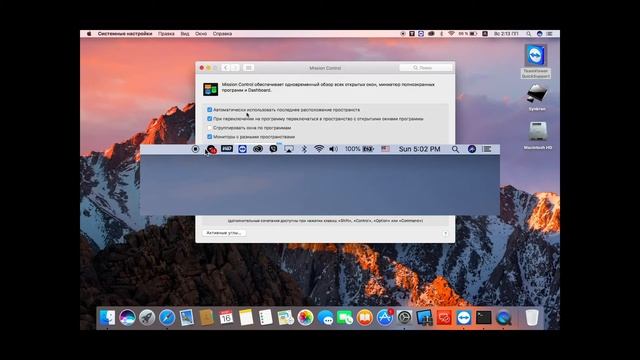The image size is (640, 360).
Task: Open TeamViewer icon in the Dock
Action: pos(464,317)
